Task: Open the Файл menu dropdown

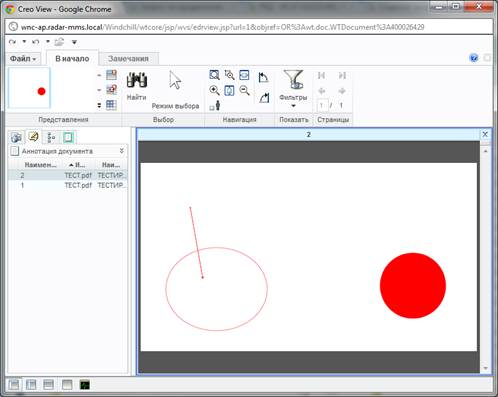Action: pos(23,59)
